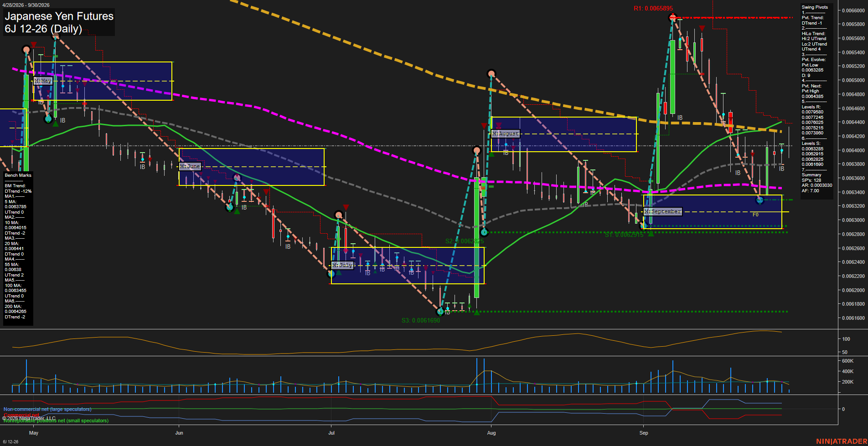Select the HiLo Trend: label
The width and height of the screenshot is (868, 446).
(814, 34)
